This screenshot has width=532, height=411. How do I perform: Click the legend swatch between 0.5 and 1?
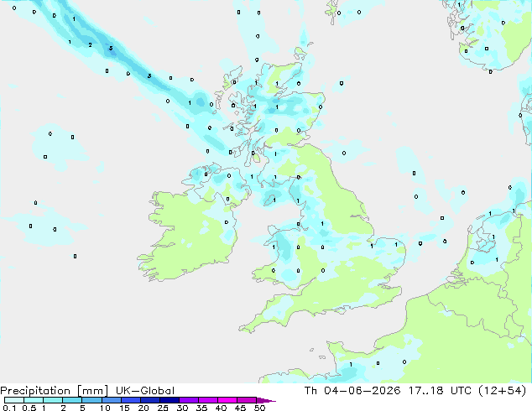[34, 400]
